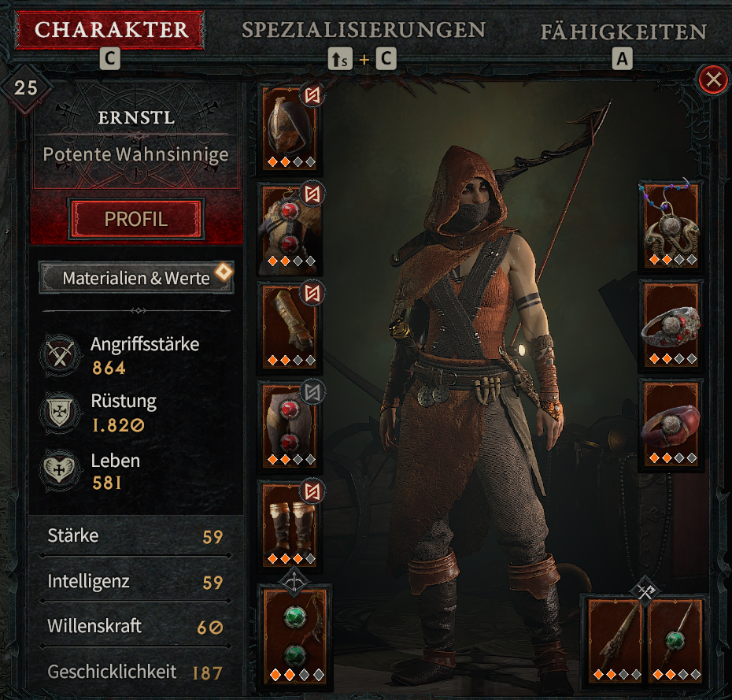Select the helmet equipment slot
This screenshot has height=700, width=732.
(x=290, y=128)
